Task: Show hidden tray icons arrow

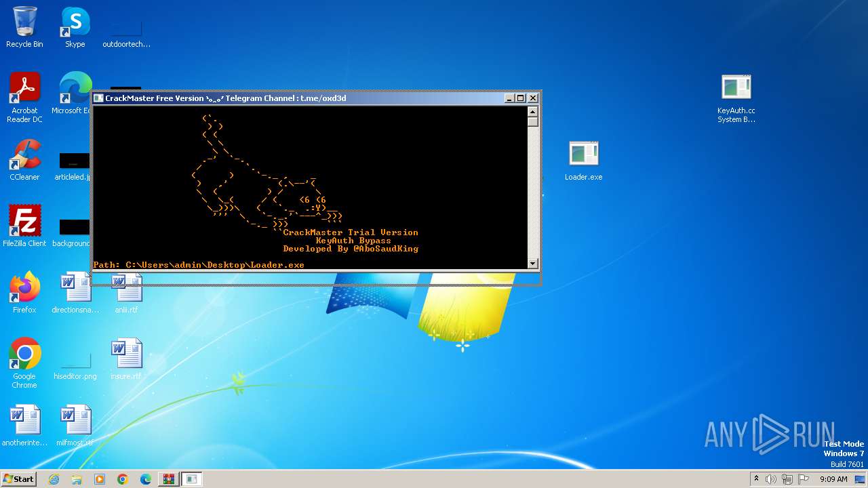Action: pos(756,479)
